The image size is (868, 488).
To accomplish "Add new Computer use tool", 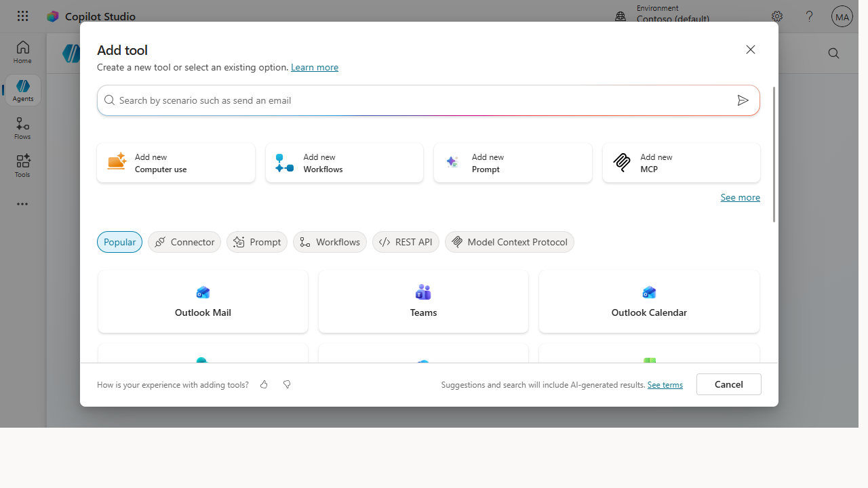I will click(176, 163).
